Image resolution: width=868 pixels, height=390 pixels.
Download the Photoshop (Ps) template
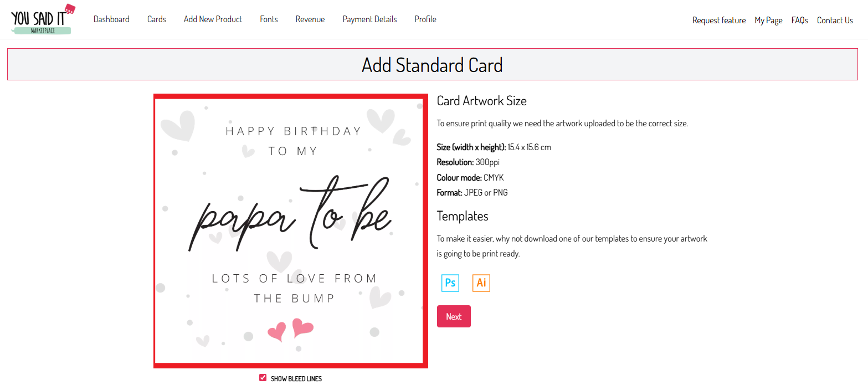pyautogui.click(x=450, y=283)
